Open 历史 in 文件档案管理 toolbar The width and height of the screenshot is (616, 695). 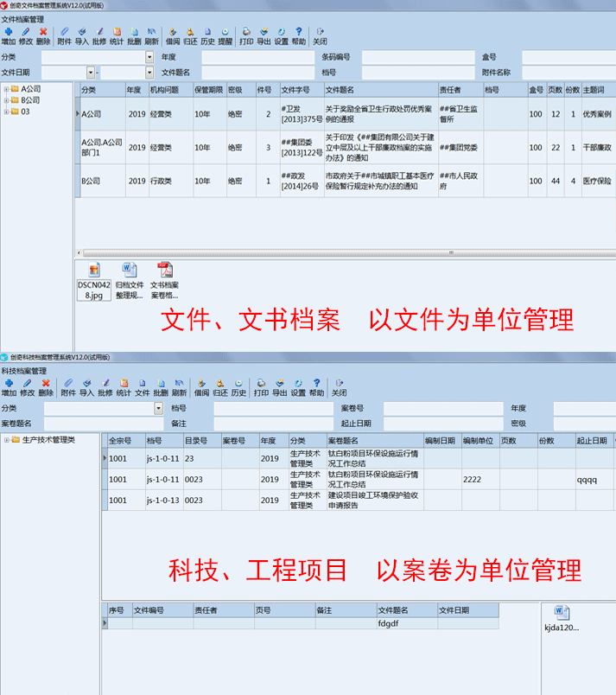pyautogui.click(x=207, y=36)
